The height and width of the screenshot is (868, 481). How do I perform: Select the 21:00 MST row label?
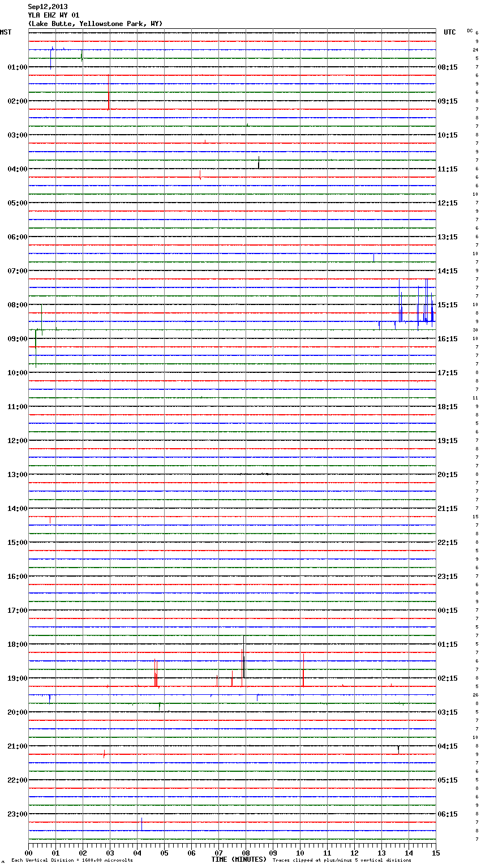18,746
